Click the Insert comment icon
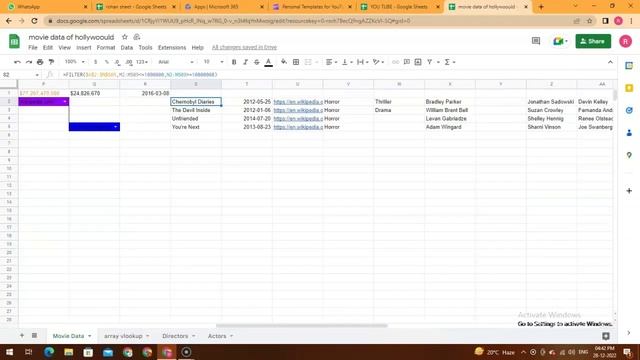The height and width of the screenshot is (360, 640). tap(407, 62)
